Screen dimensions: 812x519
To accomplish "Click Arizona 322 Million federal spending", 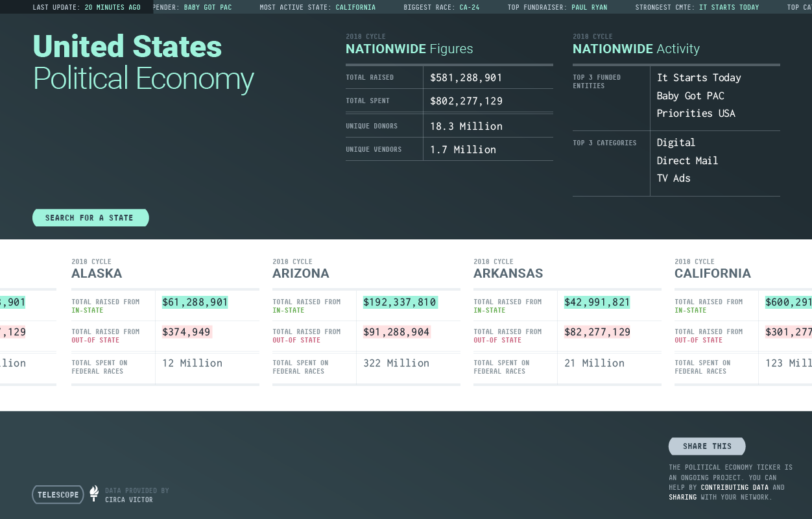I will coord(396,363).
